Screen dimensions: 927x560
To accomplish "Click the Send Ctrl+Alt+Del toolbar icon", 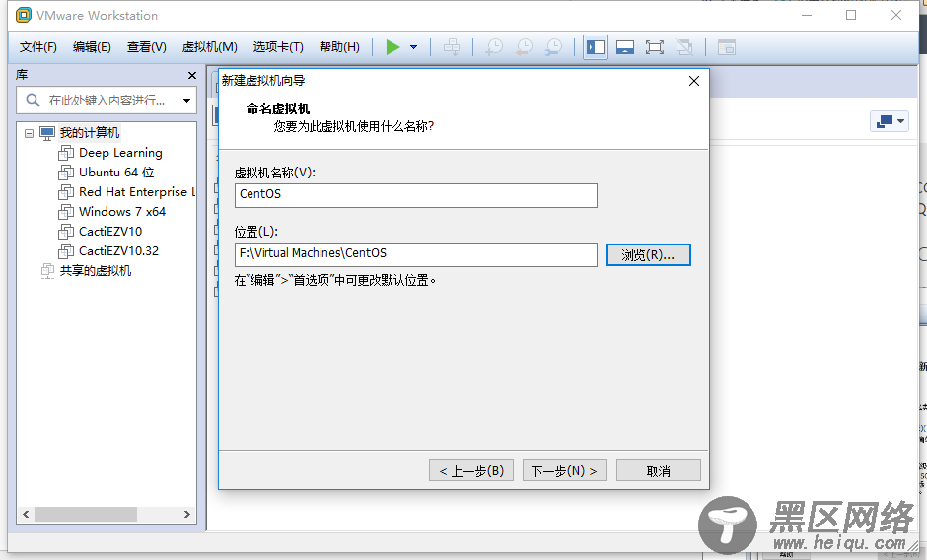I will point(452,47).
